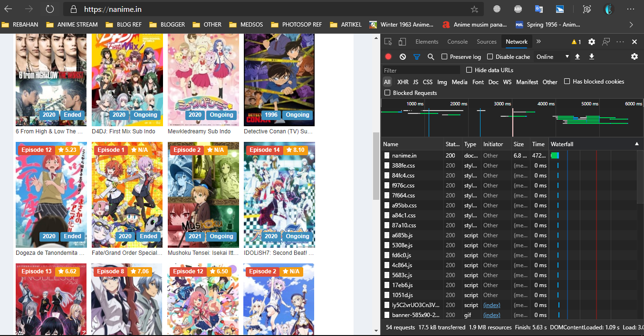Filter requests by Font
Image resolution: width=644 pixels, height=336 pixels.
coord(478,82)
